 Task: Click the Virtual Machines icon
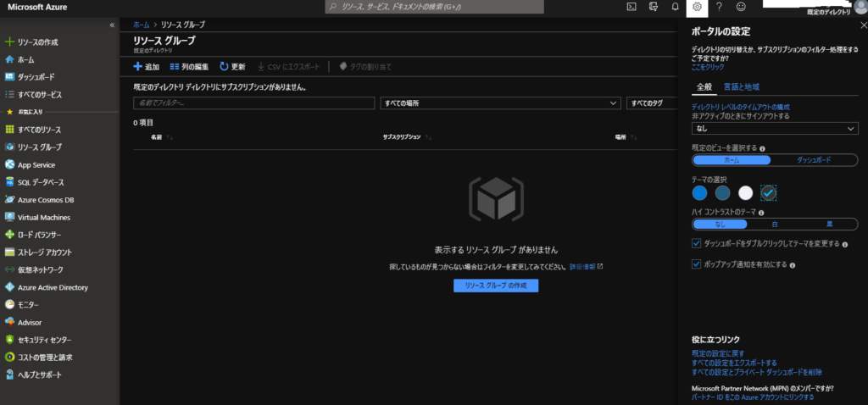pos(9,218)
